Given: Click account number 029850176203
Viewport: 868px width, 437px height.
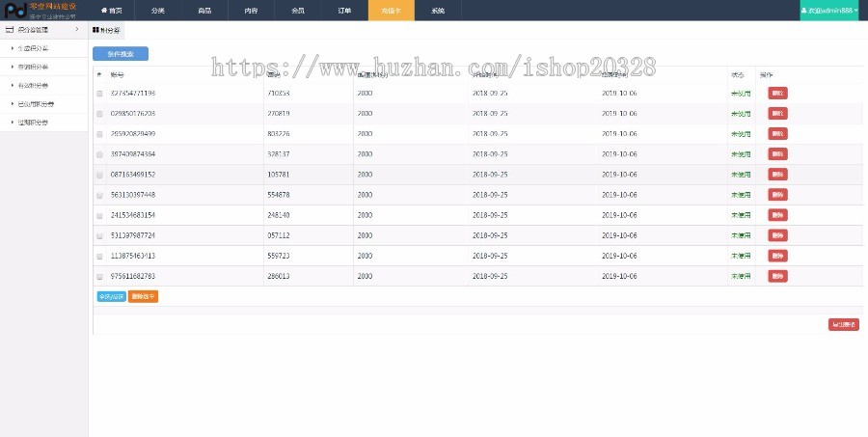Looking at the screenshot, I should tap(133, 114).
